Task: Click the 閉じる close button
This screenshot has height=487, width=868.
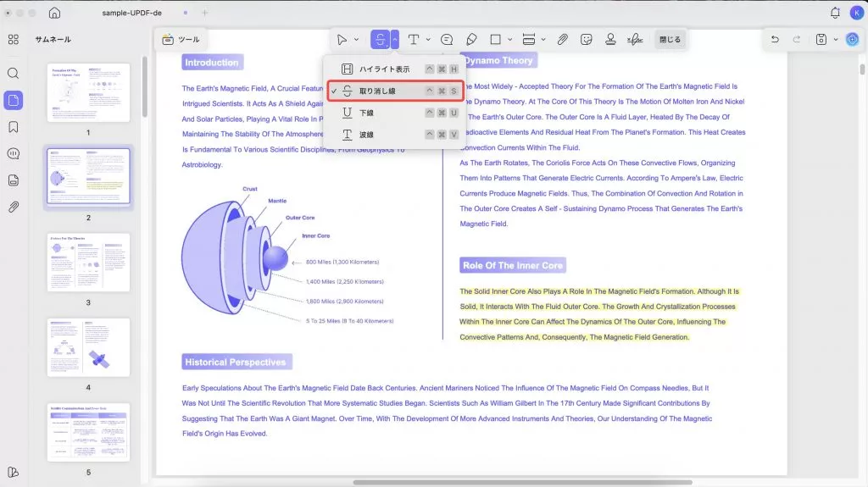Action: [x=670, y=39]
